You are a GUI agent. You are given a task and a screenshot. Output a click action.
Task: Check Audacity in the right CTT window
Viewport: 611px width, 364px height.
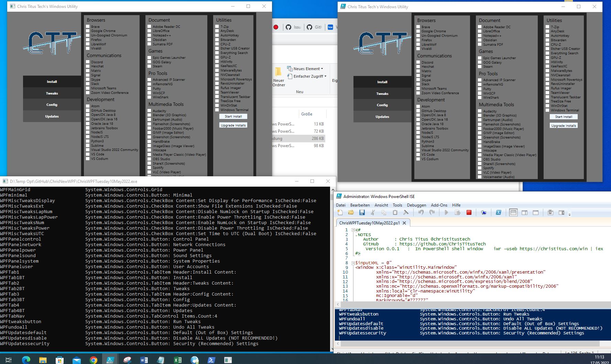coord(480,111)
